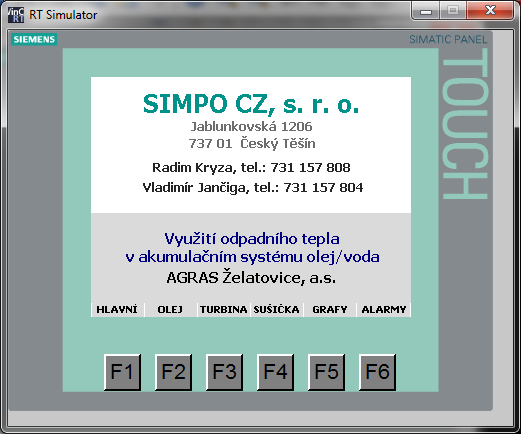Open the HLAVNÍ screen tab
The height and width of the screenshot is (434, 521).
coord(118,310)
